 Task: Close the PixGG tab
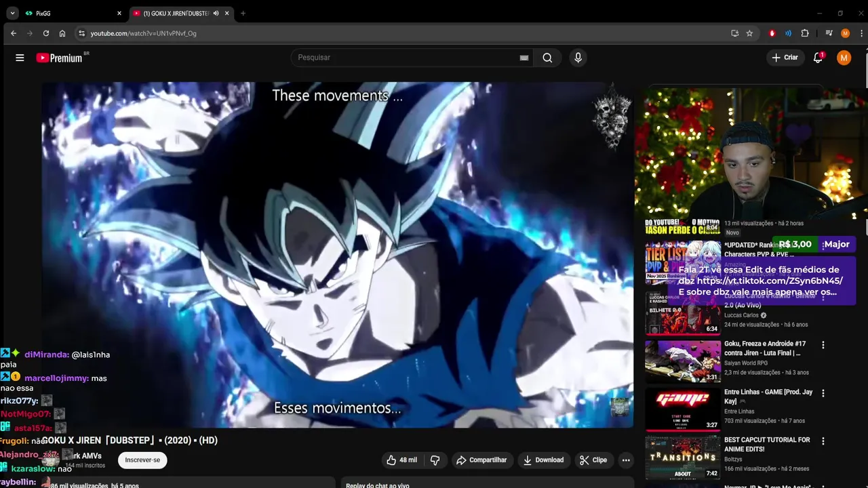[x=119, y=13]
